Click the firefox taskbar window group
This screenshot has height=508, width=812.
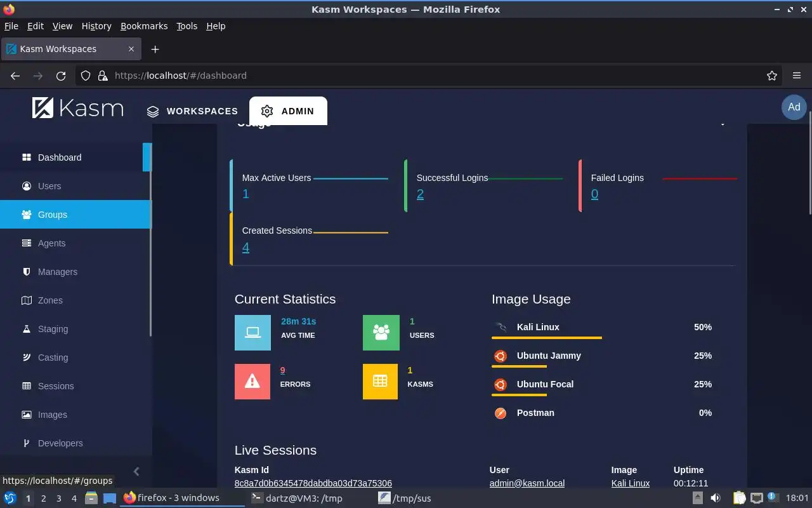[183, 498]
